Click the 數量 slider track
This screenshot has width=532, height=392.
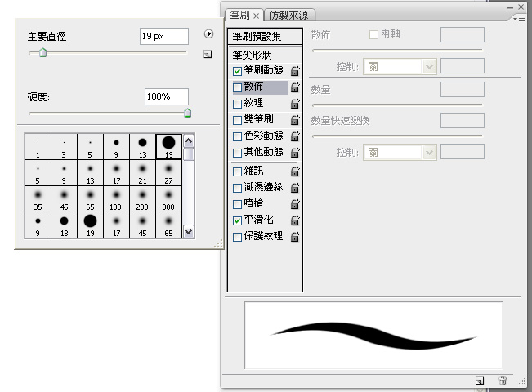[397, 105]
